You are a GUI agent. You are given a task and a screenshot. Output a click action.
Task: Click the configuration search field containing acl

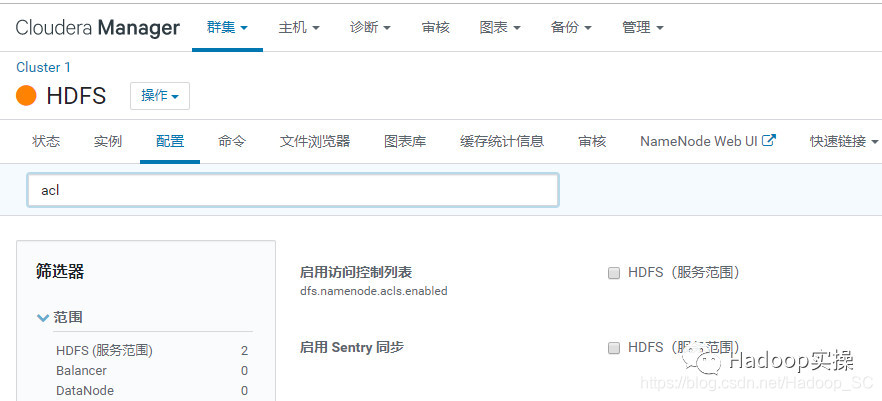point(292,190)
